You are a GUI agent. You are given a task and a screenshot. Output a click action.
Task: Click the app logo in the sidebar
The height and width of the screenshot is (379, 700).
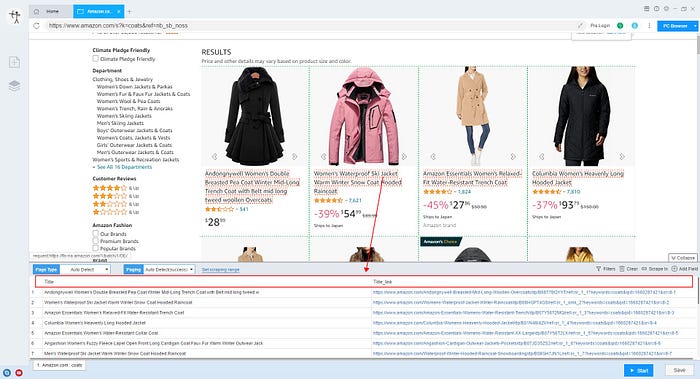15,17
